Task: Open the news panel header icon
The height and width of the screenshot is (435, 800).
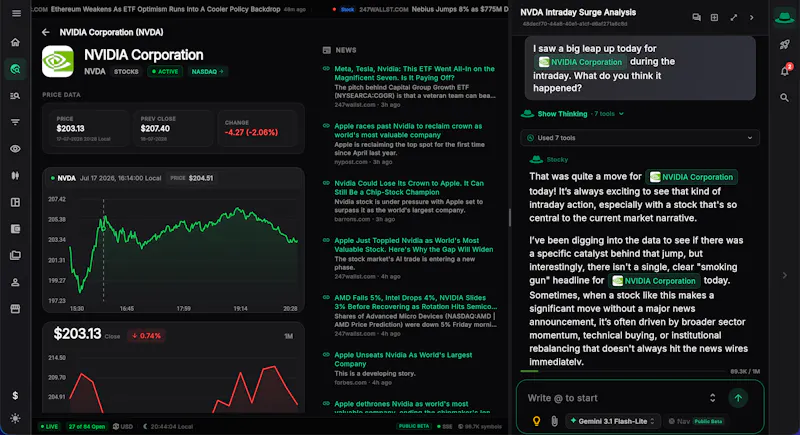Action: coord(327,50)
